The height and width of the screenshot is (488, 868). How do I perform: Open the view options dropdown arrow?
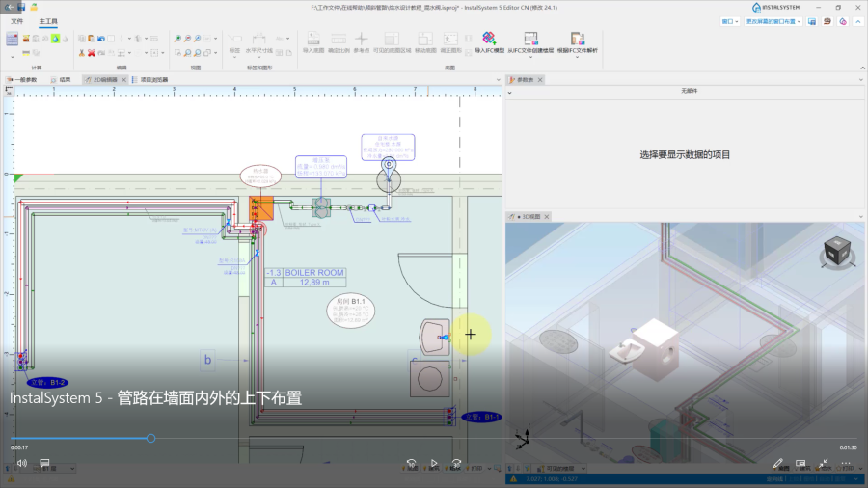[x=215, y=39]
